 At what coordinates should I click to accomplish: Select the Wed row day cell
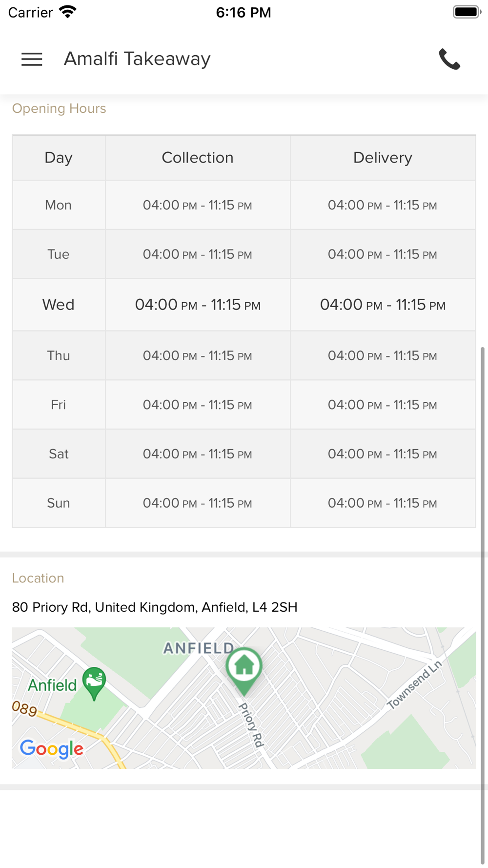tap(59, 305)
